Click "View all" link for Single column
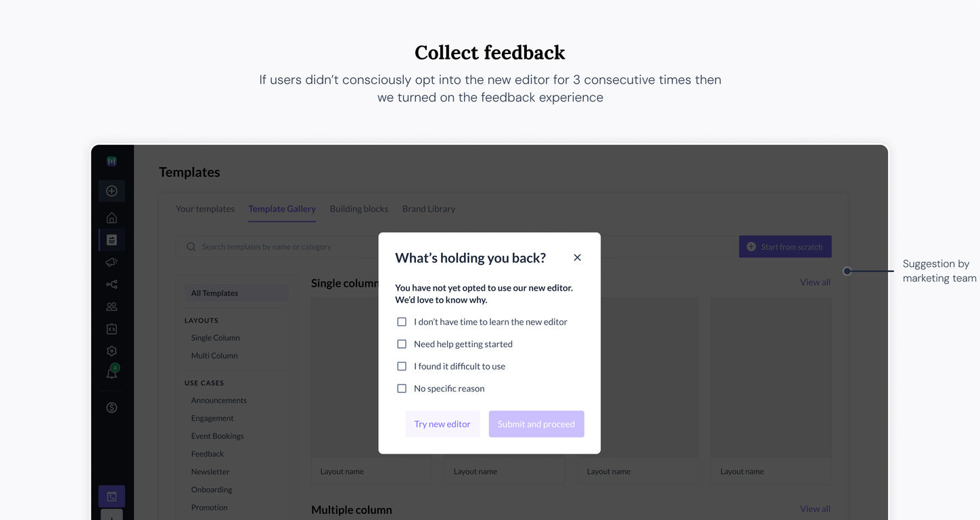Viewport: 980px width, 520px height. click(x=814, y=282)
